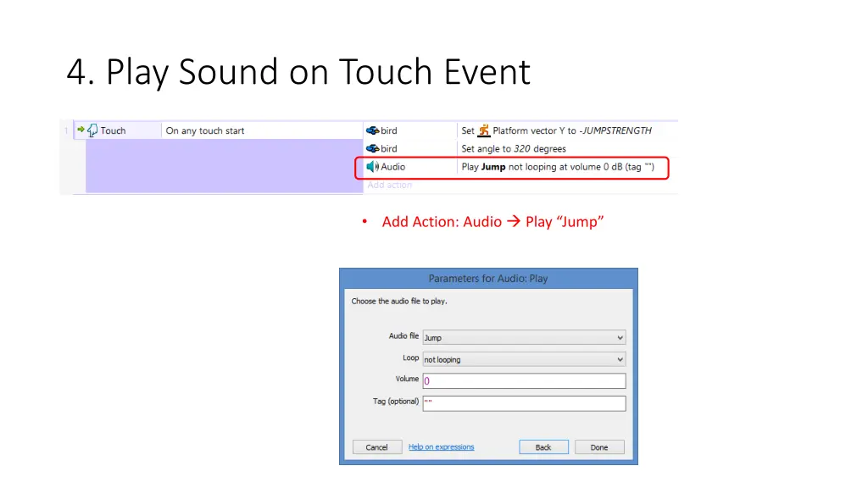Select 'Play Jump not looping' action

coord(558,167)
